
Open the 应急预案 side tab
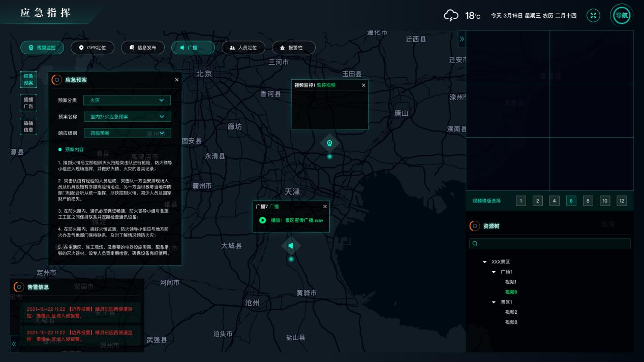point(28,80)
